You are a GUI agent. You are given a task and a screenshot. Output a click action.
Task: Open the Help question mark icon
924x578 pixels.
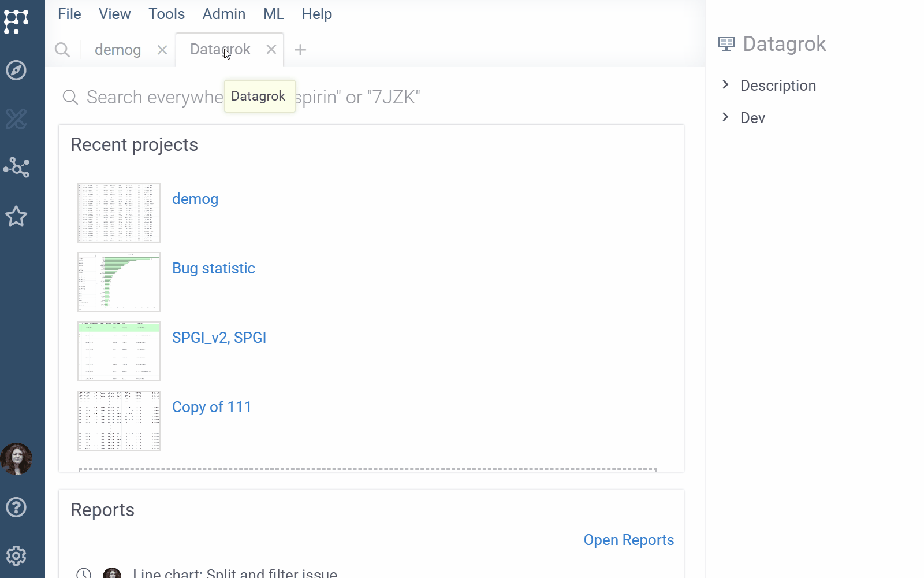click(16, 507)
